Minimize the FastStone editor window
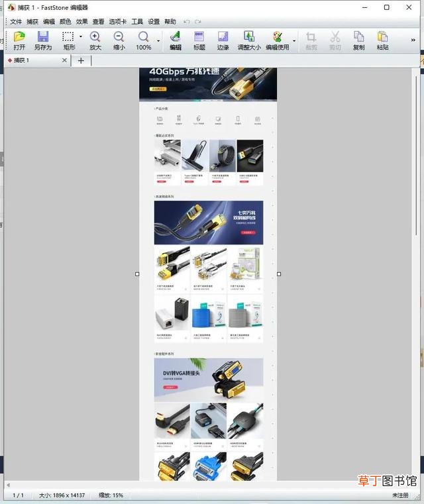 point(365,7)
